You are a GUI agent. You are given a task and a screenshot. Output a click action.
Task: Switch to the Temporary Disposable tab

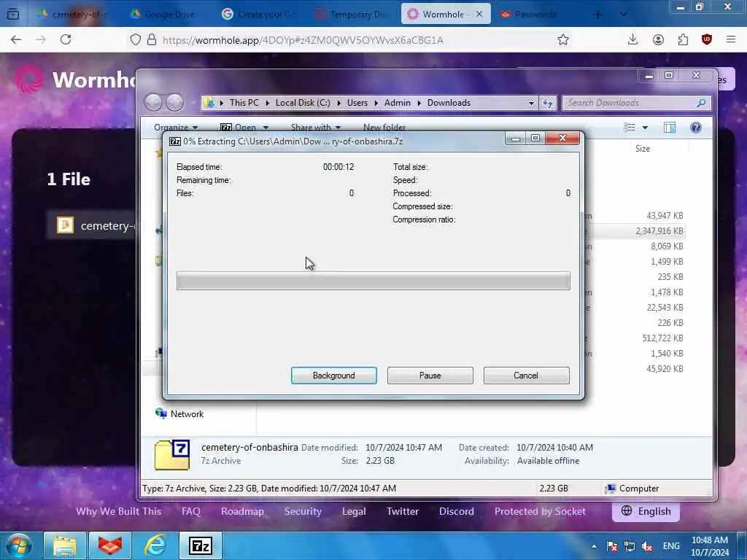(x=350, y=15)
